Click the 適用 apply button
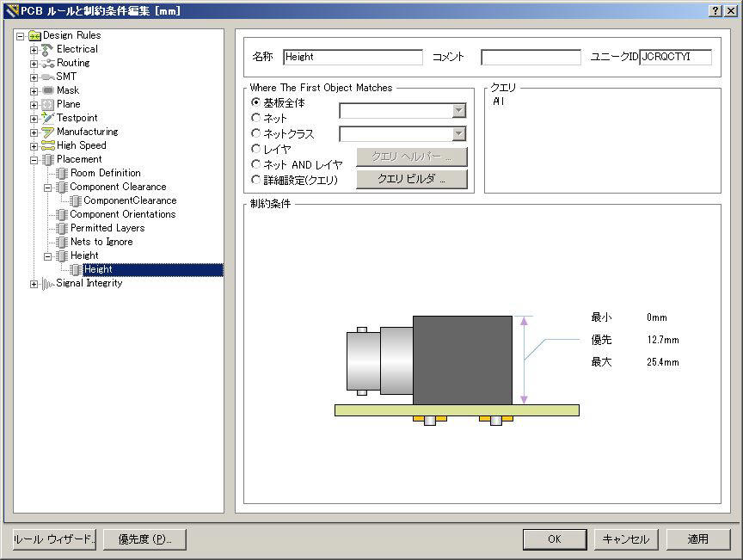 coord(697,539)
